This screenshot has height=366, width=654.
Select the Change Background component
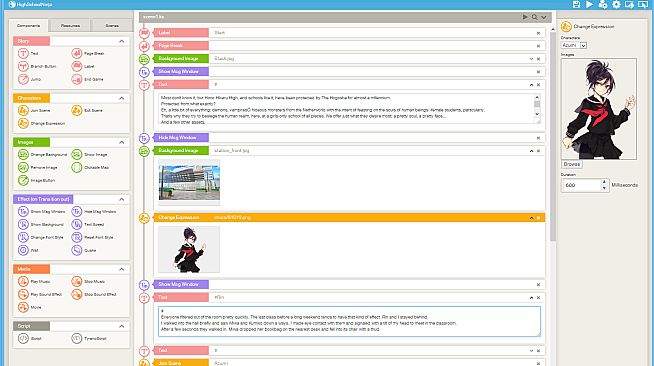[x=43, y=155]
